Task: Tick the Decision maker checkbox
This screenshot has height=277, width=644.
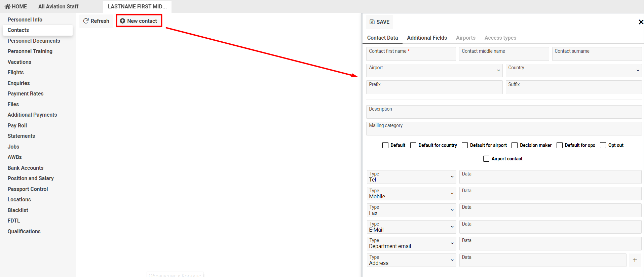Action: tap(515, 145)
